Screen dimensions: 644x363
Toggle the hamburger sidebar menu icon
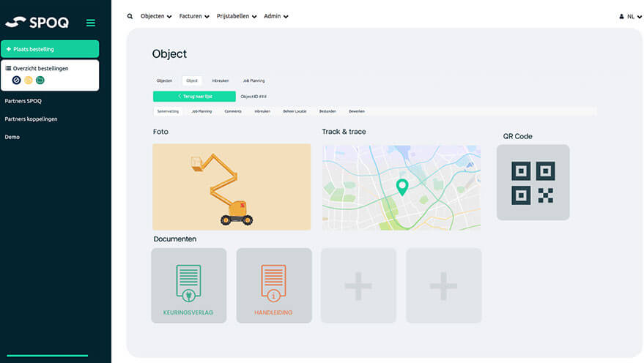coord(91,23)
